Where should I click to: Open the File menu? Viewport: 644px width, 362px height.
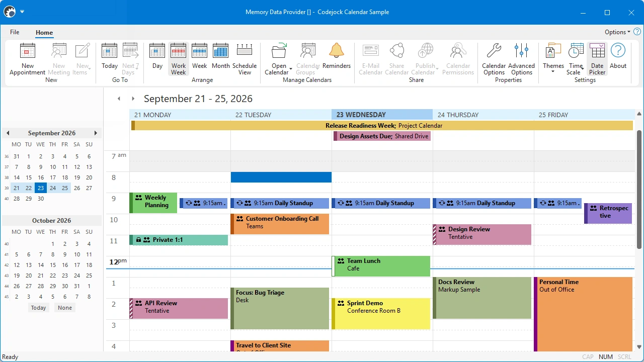point(15,32)
